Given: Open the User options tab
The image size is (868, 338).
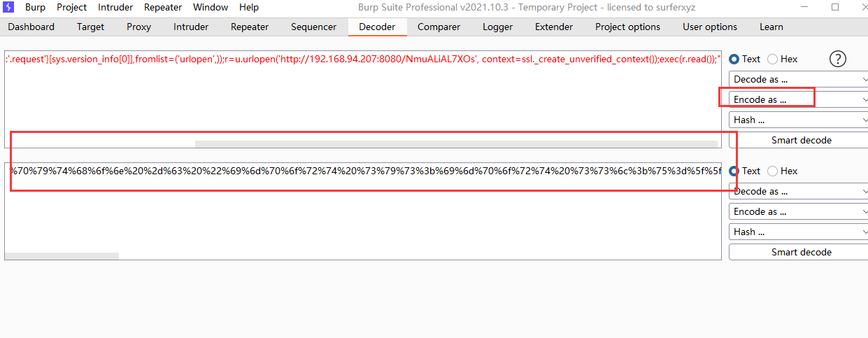Looking at the screenshot, I should point(710,27).
